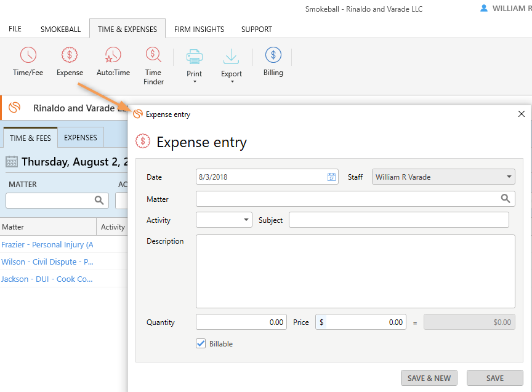Click the SAVE button
Viewport: 532px width, 392px height.
point(495,378)
